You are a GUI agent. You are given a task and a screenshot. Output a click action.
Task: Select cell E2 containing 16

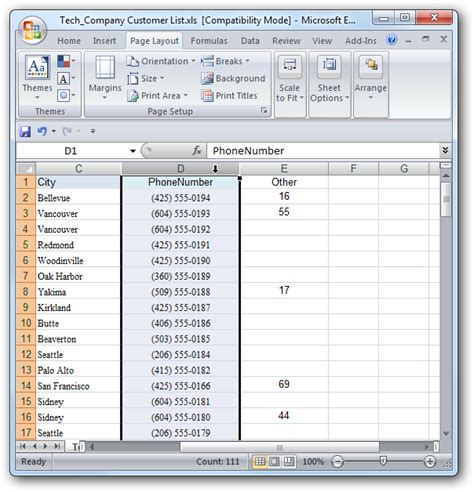(x=284, y=197)
